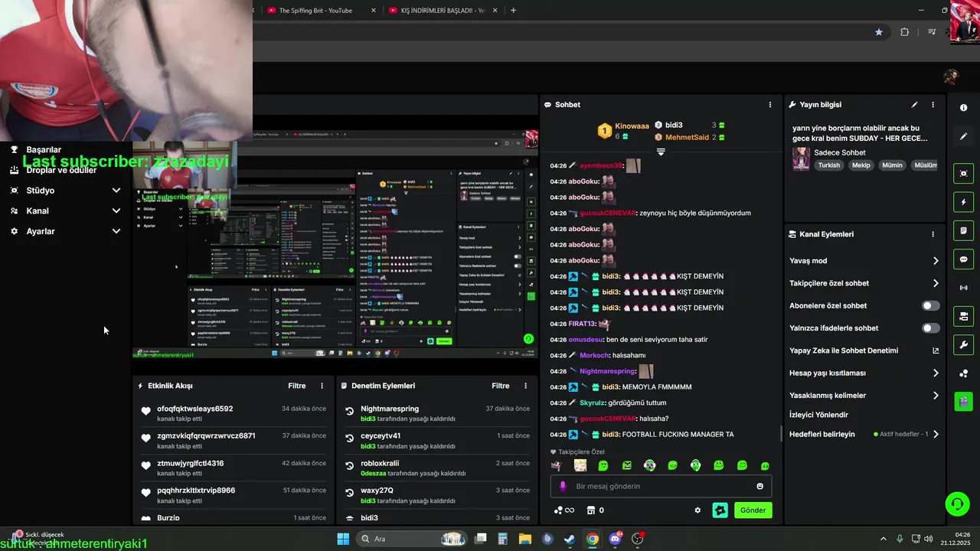Viewport: 980px width, 551px height.
Task: Open the shop icon showing 0
Action: coord(595,510)
